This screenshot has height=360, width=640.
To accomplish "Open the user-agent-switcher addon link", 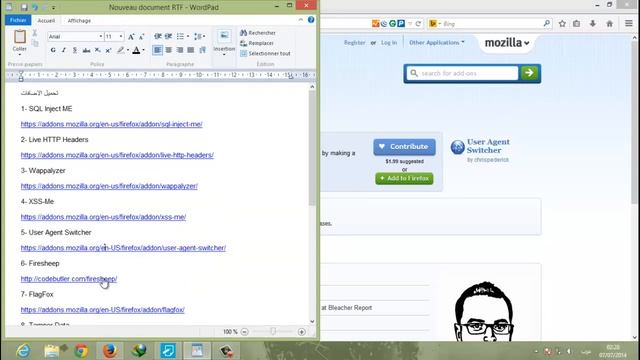I will (123, 248).
